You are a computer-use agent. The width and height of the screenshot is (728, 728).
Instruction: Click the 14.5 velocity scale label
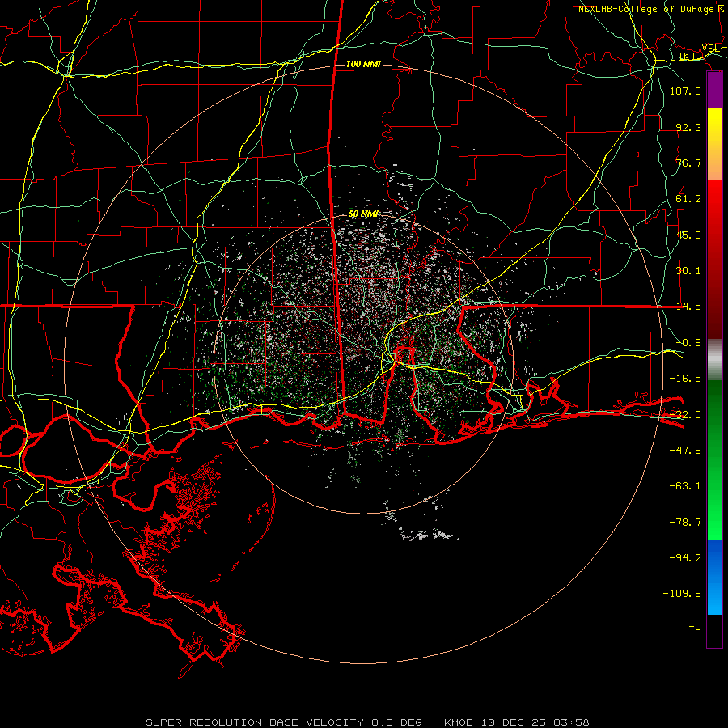coord(688,307)
